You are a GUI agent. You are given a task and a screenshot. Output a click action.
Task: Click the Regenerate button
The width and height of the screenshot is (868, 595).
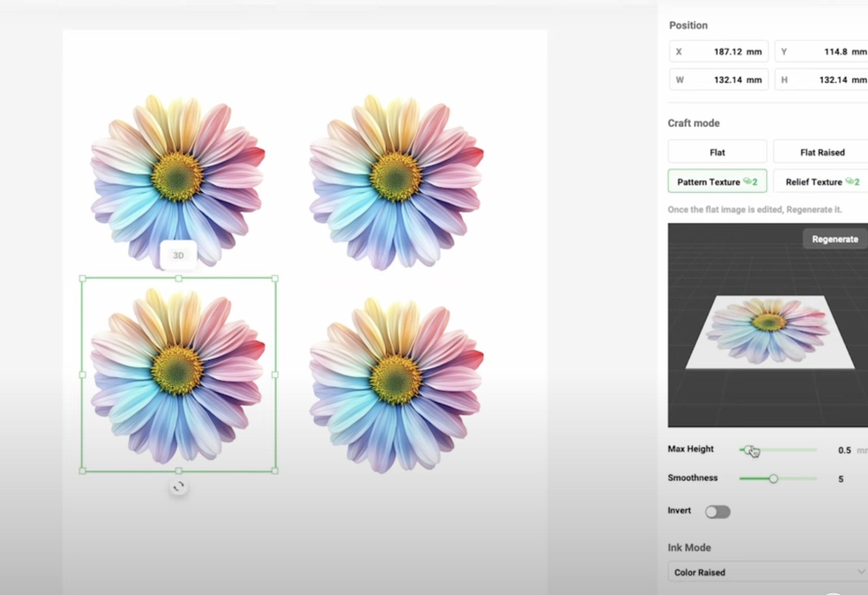(834, 239)
